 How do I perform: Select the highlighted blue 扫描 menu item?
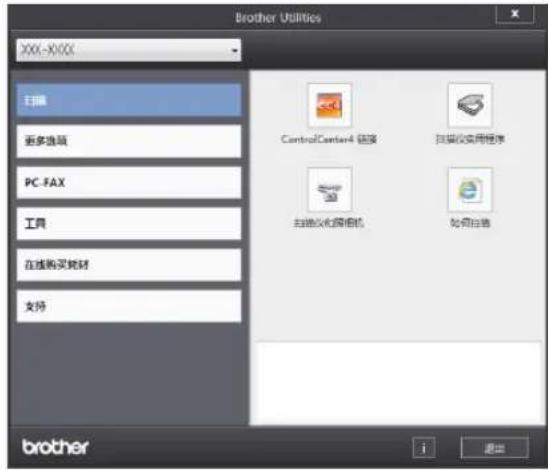[x=129, y=100]
